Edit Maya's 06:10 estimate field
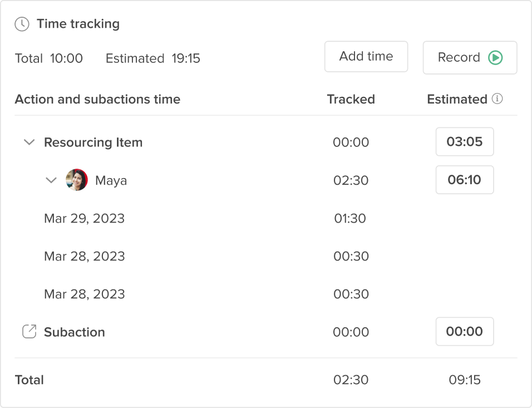Screen dimensions: 532x408 (x=465, y=180)
